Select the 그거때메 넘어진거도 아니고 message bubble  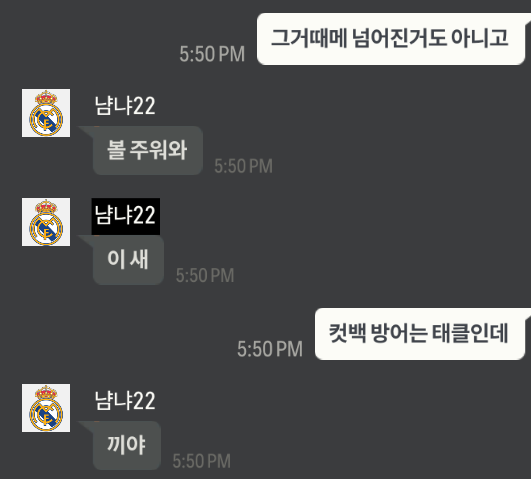(x=391, y=39)
